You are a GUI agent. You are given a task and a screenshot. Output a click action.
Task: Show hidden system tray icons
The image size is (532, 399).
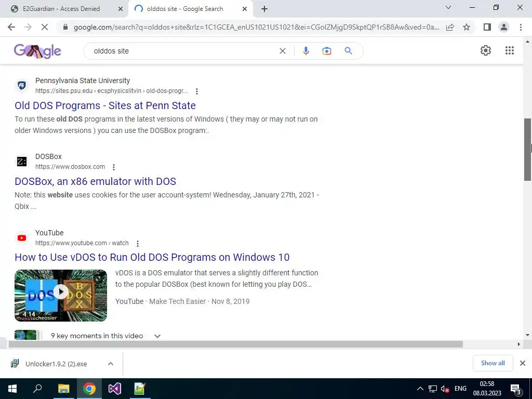tap(420, 389)
